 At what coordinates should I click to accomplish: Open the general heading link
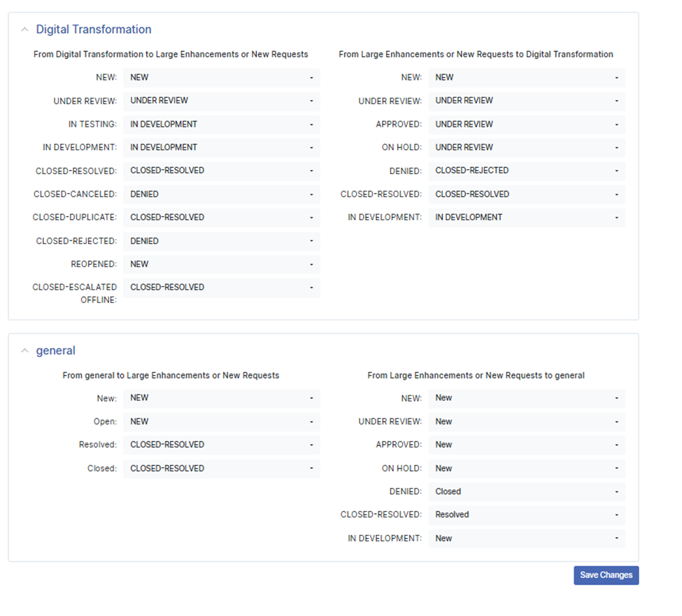click(x=56, y=350)
